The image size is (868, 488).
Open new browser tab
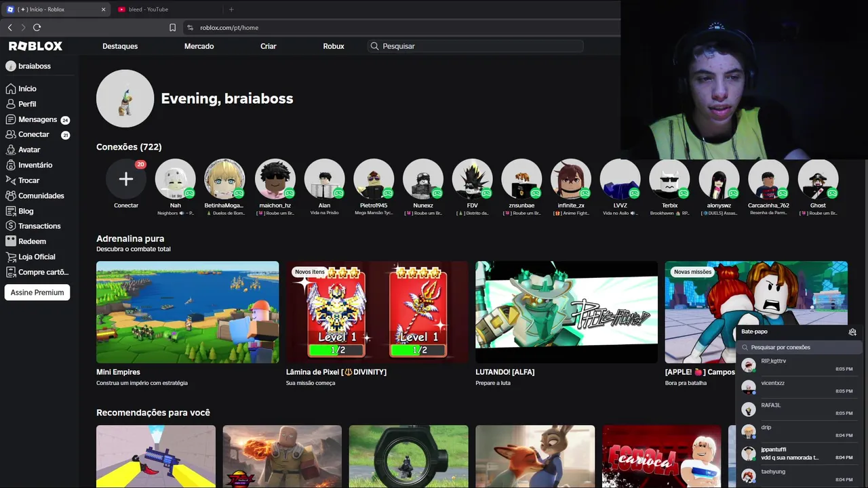pyautogui.click(x=231, y=9)
